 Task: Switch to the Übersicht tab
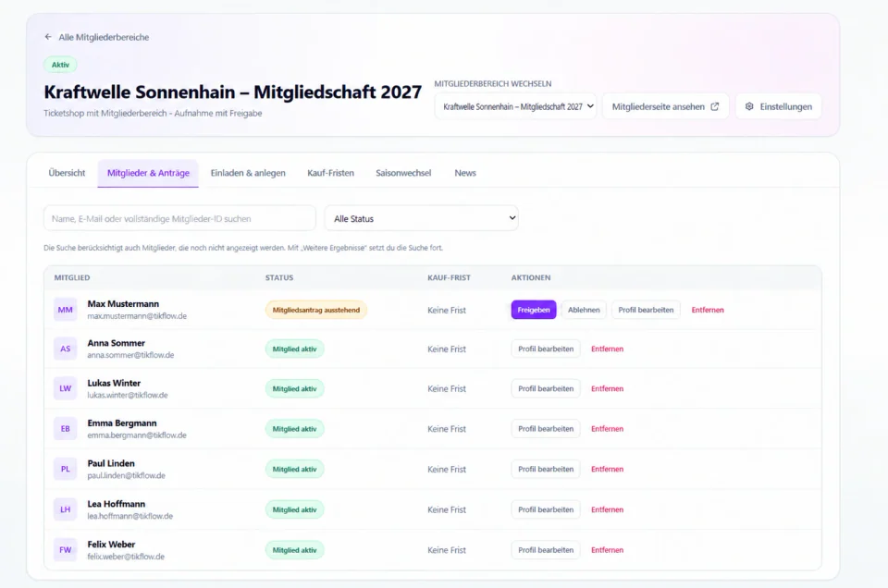pyautogui.click(x=67, y=173)
